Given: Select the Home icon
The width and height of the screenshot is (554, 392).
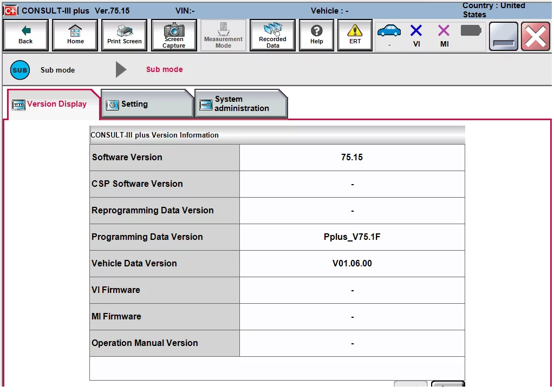Looking at the screenshot, I should click(x=75, y=35).
